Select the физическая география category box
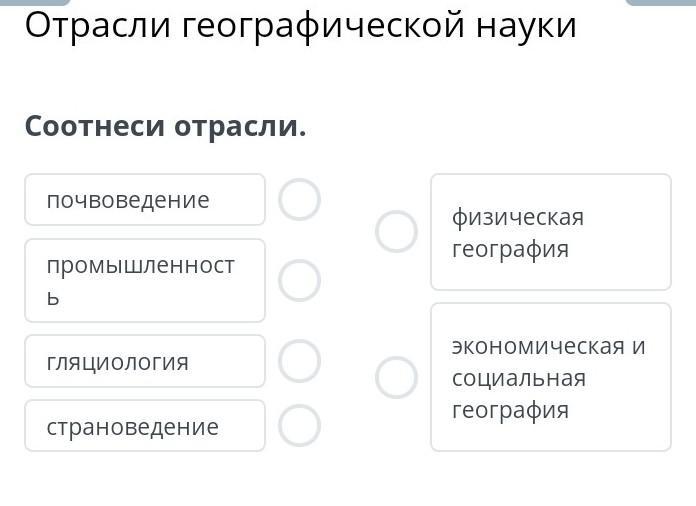This screenshot has width=696, height=506. point(551,232)
